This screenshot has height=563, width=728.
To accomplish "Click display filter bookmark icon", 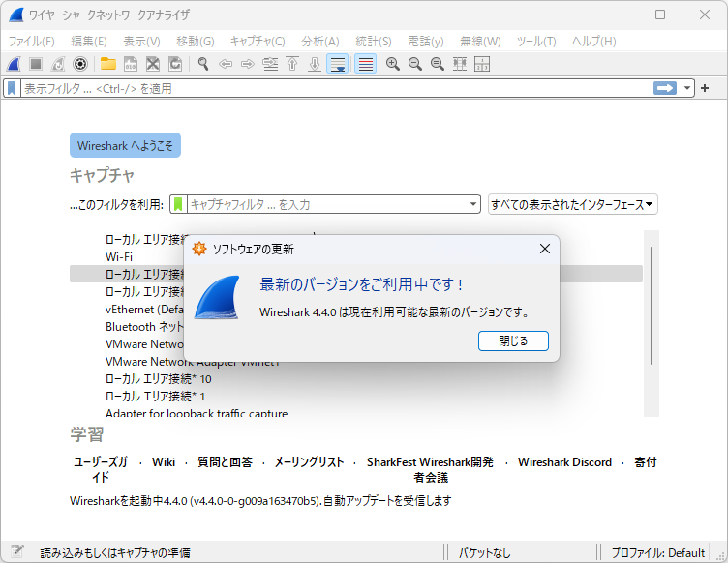I will click(12, 88).
